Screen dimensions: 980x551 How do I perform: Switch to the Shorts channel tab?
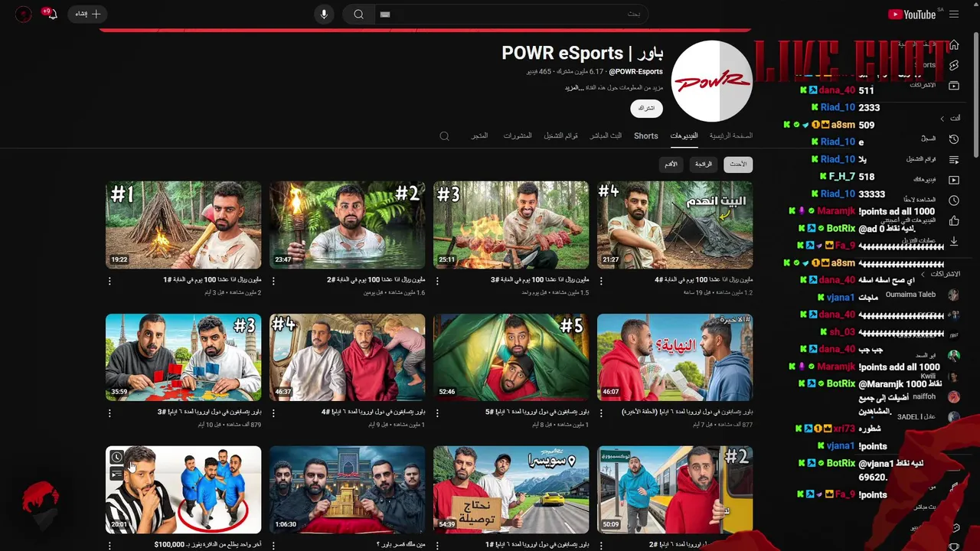pyautogui.click(x=645, y=135)
